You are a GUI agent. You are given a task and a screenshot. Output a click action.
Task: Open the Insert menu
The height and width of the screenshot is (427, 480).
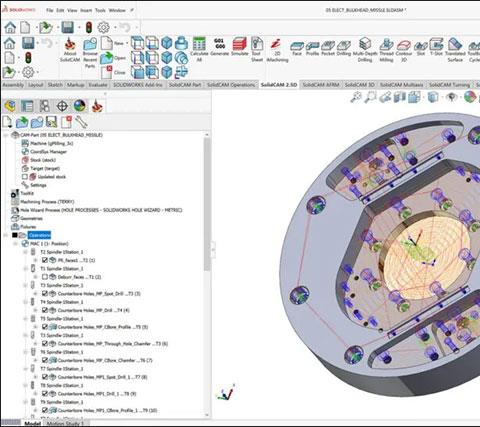click(86, 10)
